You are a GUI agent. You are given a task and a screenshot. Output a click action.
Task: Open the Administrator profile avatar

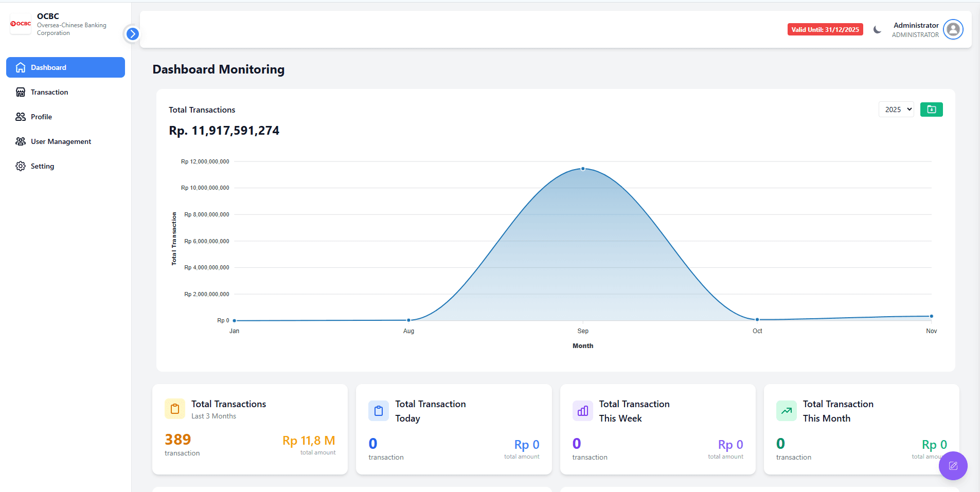953,29
